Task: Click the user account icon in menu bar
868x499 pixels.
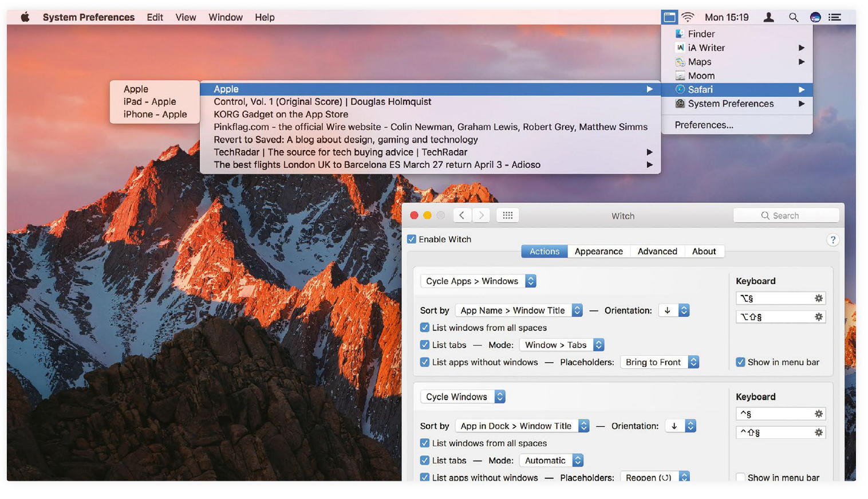Action: pos(769,17)
